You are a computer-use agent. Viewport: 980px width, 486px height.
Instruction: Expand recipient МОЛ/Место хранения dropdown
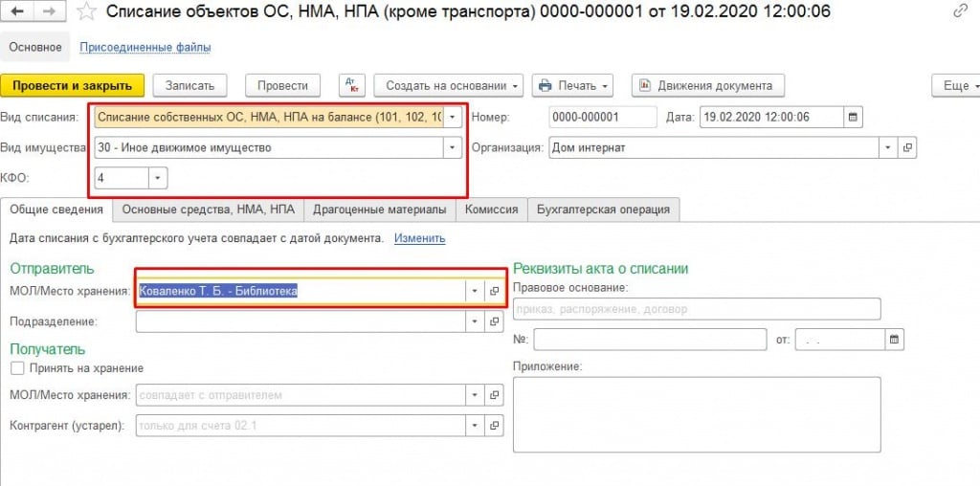pos(475,395)
